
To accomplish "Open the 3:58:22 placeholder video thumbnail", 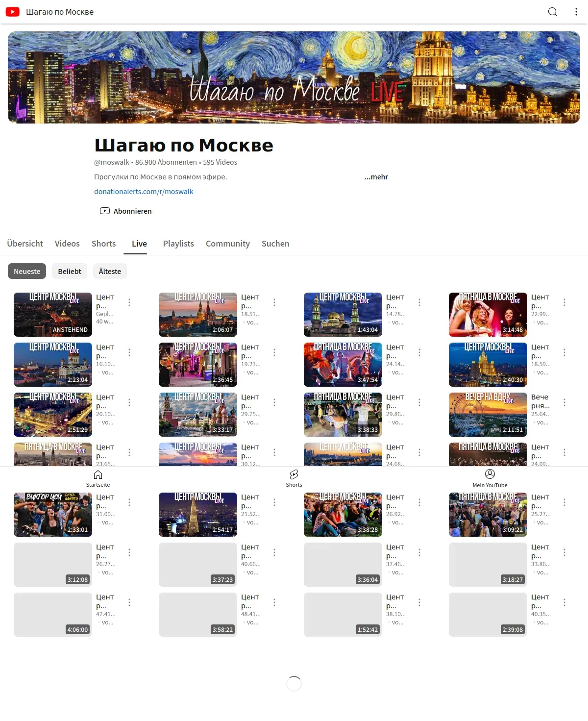I will [x=198, y=615].
